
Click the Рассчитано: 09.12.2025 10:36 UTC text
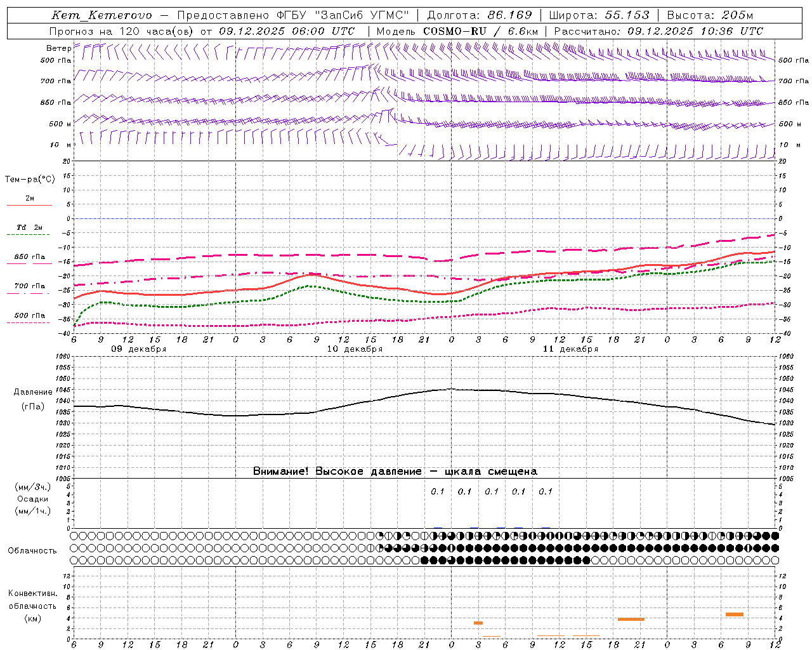click(x=658, y=31)
